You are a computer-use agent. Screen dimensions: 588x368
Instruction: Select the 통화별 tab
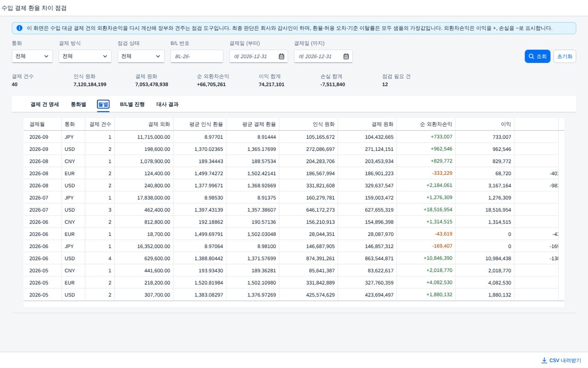(x=78, y=104)
